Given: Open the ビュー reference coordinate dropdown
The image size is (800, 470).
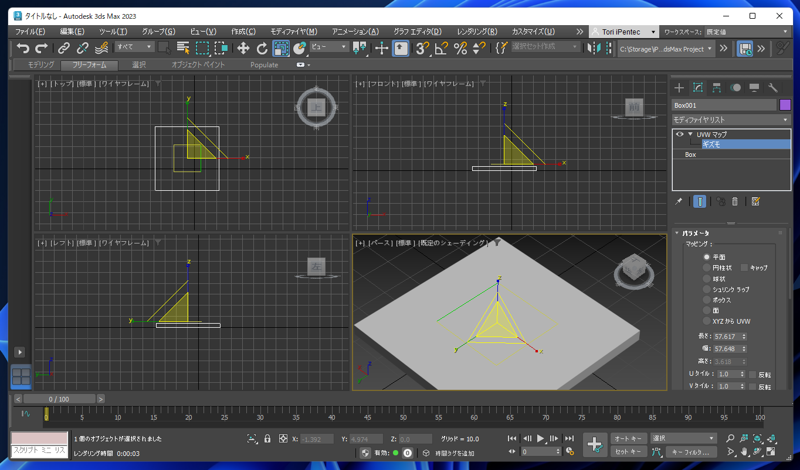Looking at the screenshot, I should pos(329,47).
